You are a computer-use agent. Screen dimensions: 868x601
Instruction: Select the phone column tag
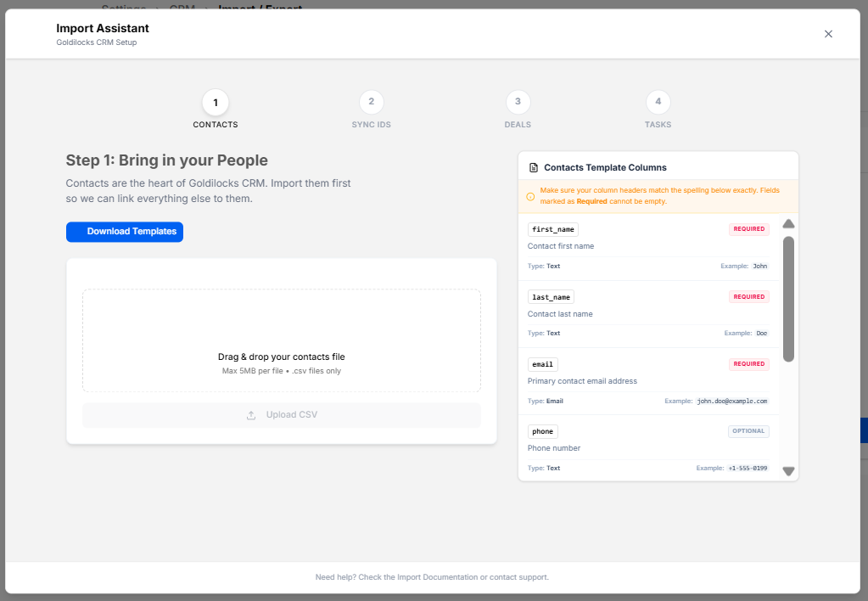coord(542,431)
